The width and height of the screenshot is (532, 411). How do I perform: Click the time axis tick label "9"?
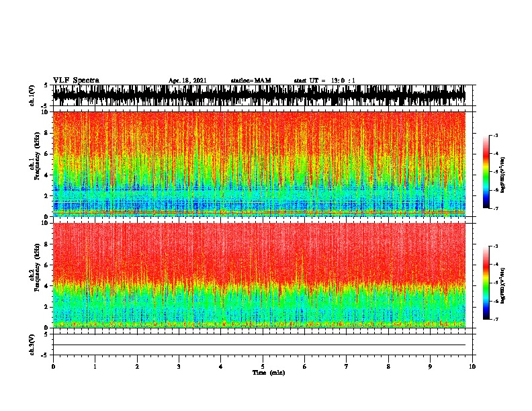[430, 367]
